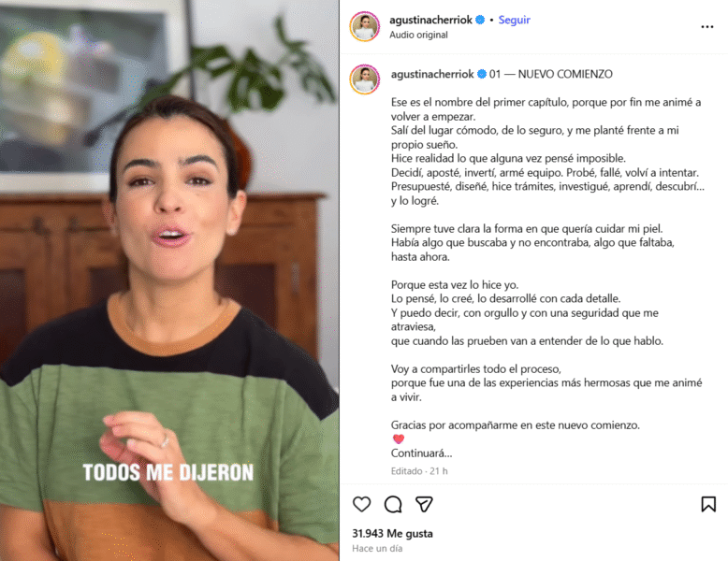
Task: Click the verified badge in header
Action: (x=481, y=20)
